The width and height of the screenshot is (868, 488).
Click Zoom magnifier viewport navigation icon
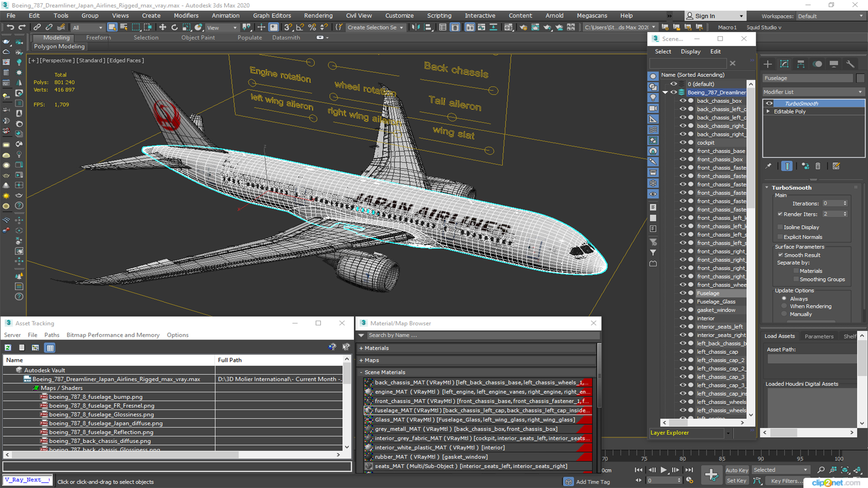click(821, 470)
